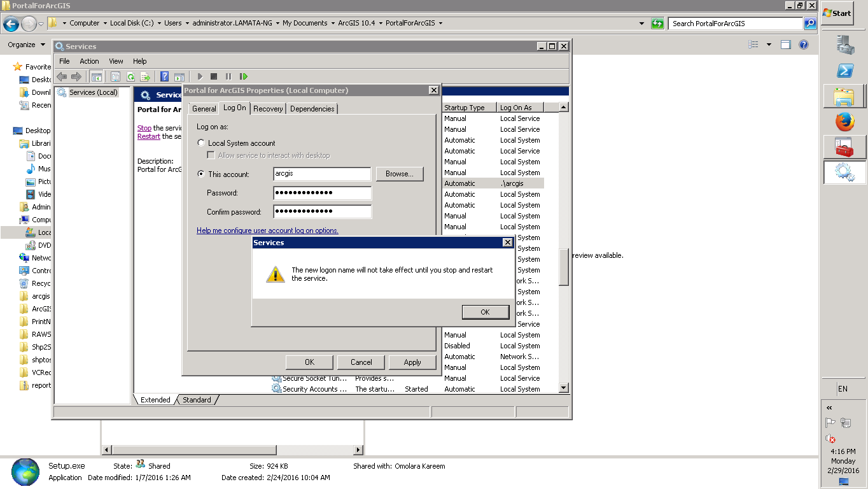868x489 pixels.
Task: Click Apply in Properties dialog
Action: [412, 362]
